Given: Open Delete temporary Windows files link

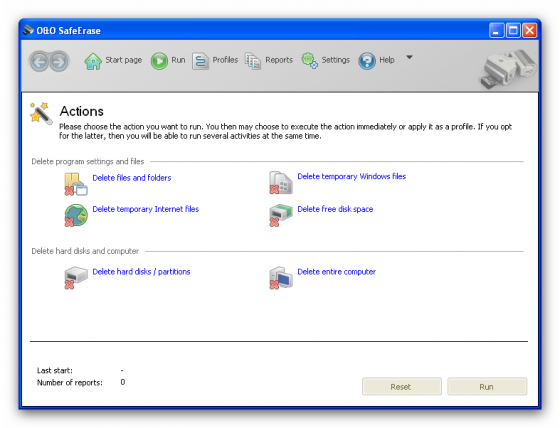Looking at the screenshot, I should pos(352,176).
